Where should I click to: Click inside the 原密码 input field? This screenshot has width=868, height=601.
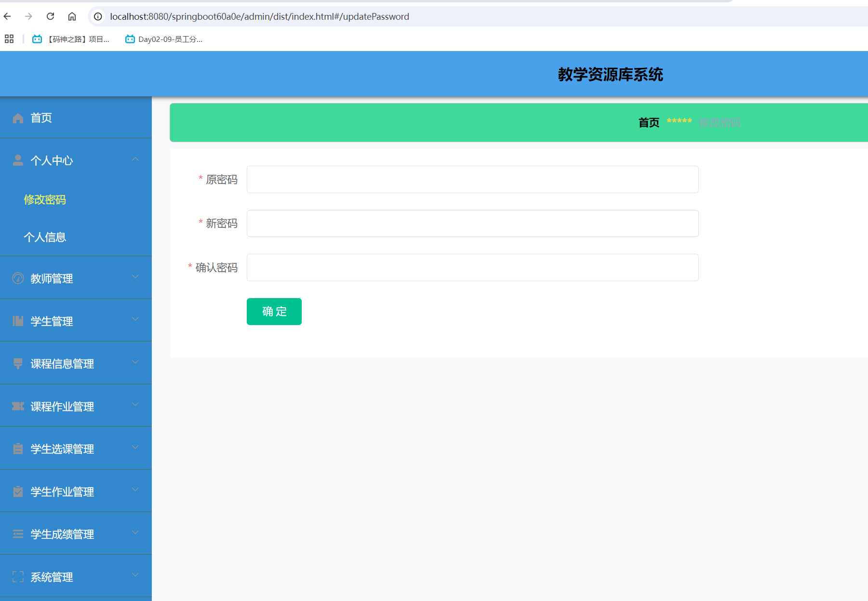click(x=471, y=179)
